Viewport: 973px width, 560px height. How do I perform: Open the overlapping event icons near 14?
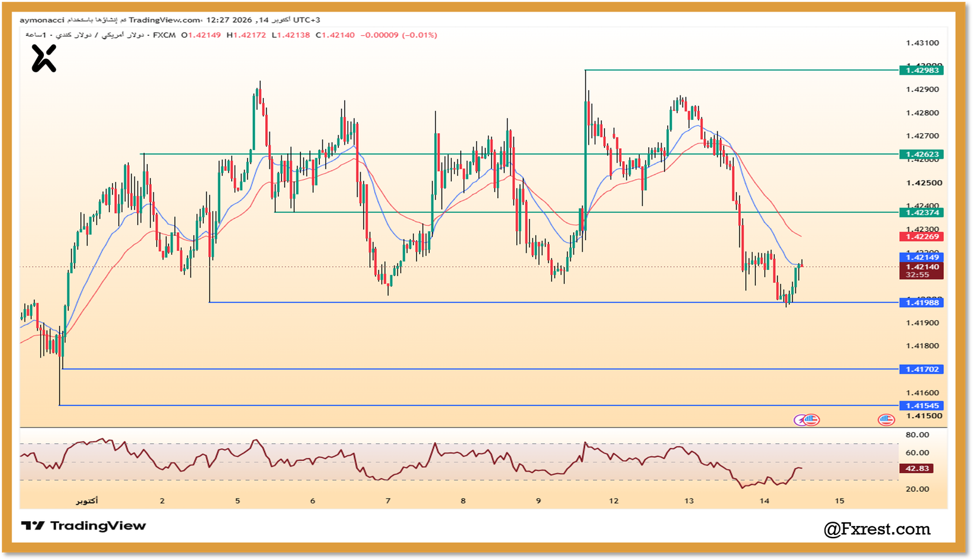pos(807,420)
